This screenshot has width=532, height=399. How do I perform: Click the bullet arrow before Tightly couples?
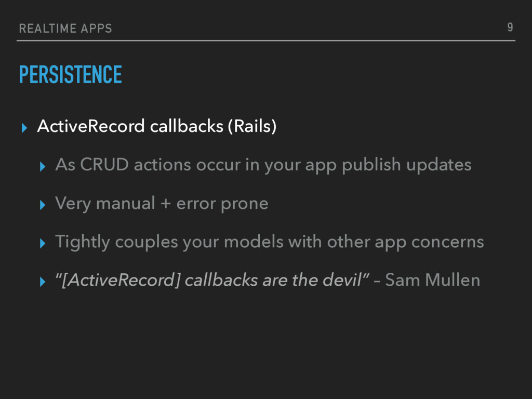[43, 243]
